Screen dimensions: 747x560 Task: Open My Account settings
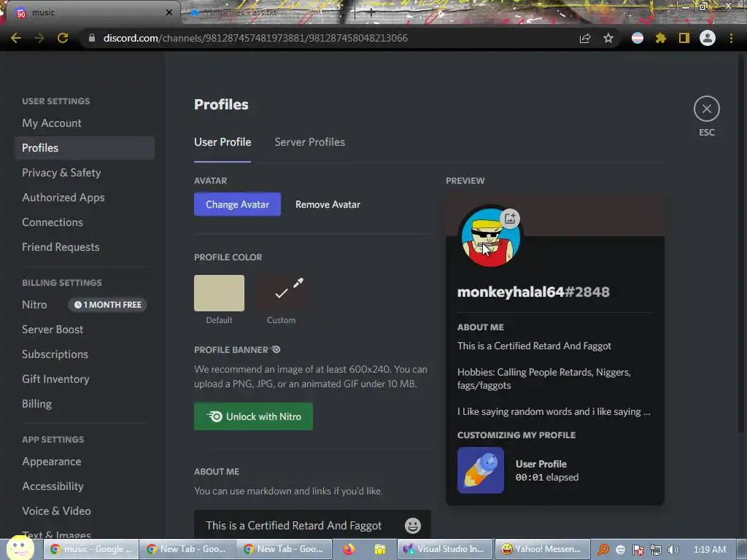coord(85,123)
